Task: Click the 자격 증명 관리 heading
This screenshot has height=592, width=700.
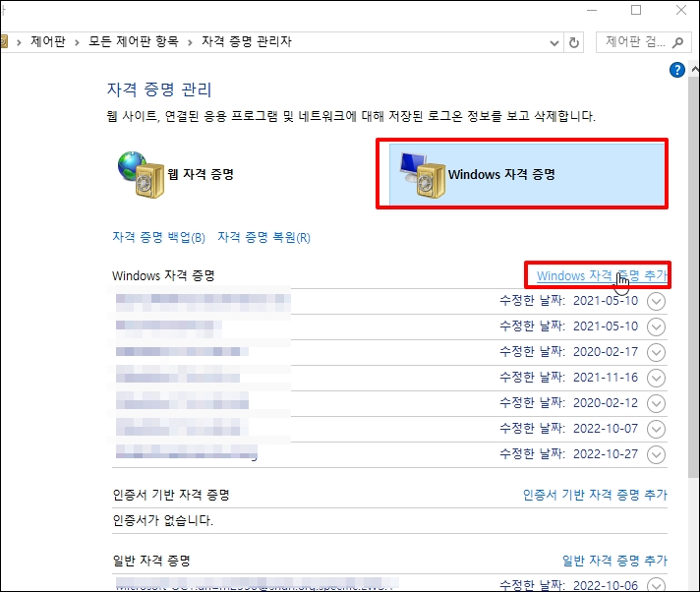Action: (159, 89)
